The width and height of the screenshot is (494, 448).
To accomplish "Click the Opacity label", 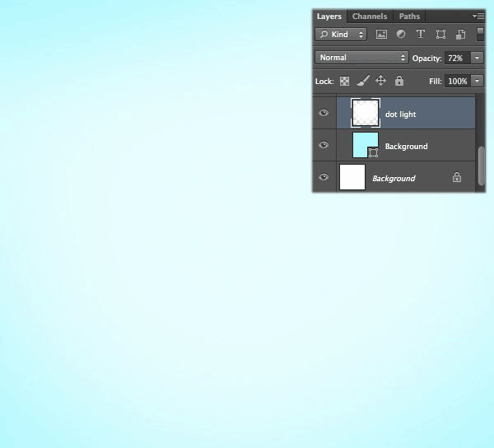I will pos(426,58).
